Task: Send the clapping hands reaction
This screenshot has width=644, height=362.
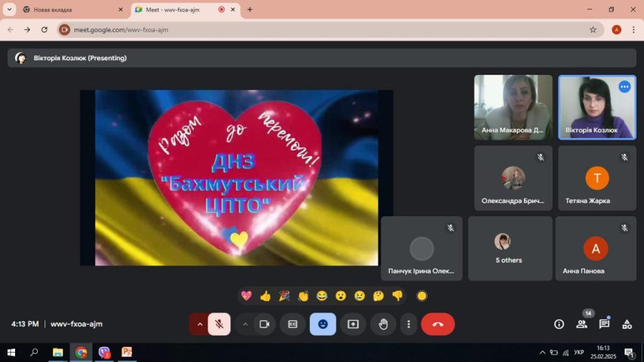Action: coord(303,296)
